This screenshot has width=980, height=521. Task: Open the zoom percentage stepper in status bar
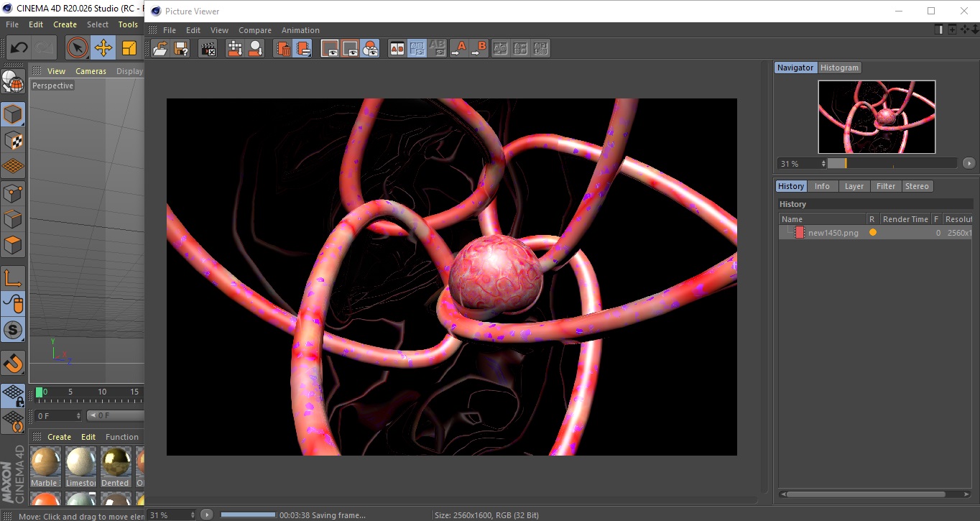[x=191, y=515]
